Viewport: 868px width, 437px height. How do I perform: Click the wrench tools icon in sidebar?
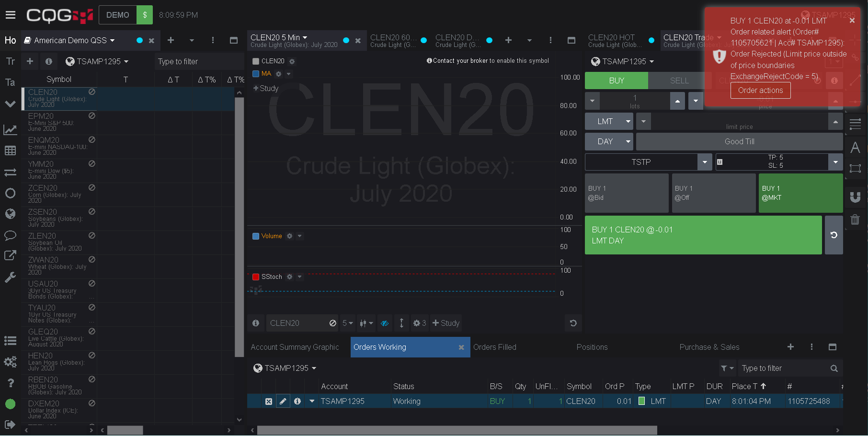point(10,277)
